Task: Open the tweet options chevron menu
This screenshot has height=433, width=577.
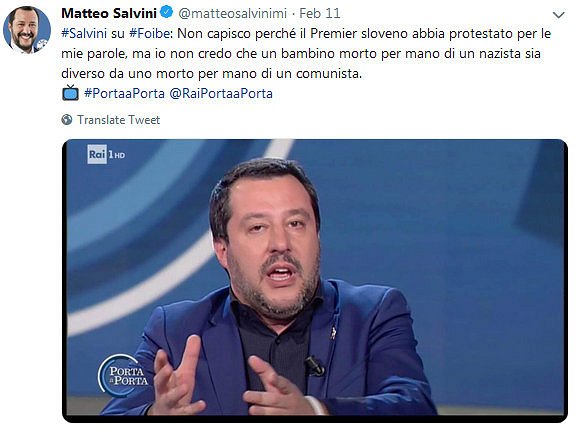Action: [558, 15]
